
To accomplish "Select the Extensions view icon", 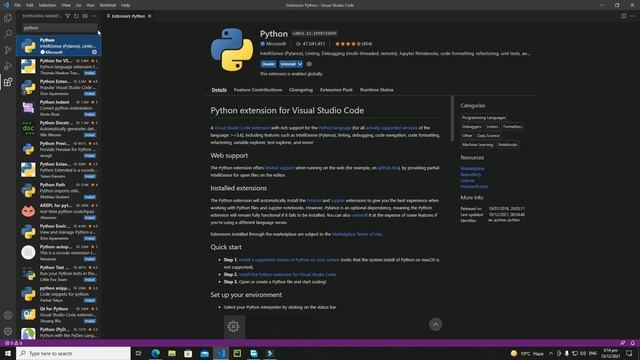I will tap(8, 82).
